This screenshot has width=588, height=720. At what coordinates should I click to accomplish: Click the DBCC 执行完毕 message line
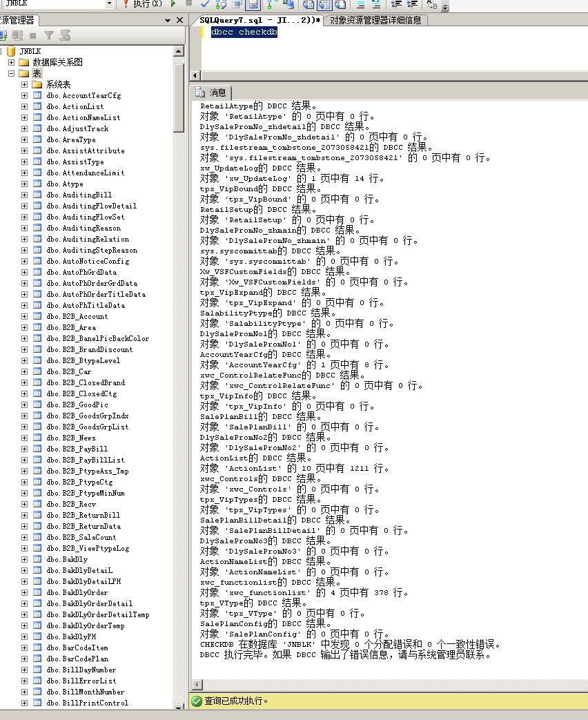[346, 655]
